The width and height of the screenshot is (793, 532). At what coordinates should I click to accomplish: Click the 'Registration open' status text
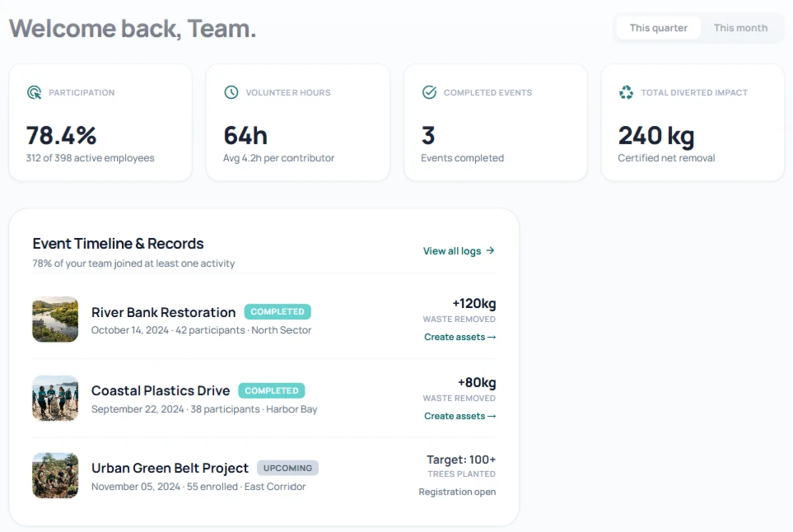tap(457, 492)
